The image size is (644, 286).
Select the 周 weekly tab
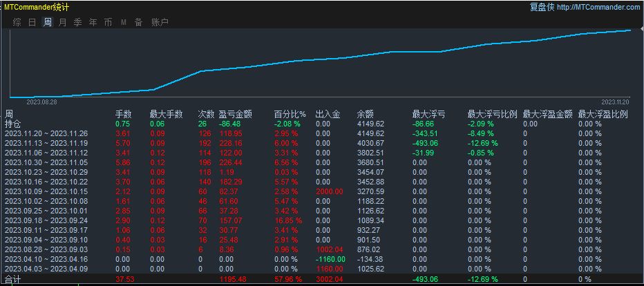(48, 23)
